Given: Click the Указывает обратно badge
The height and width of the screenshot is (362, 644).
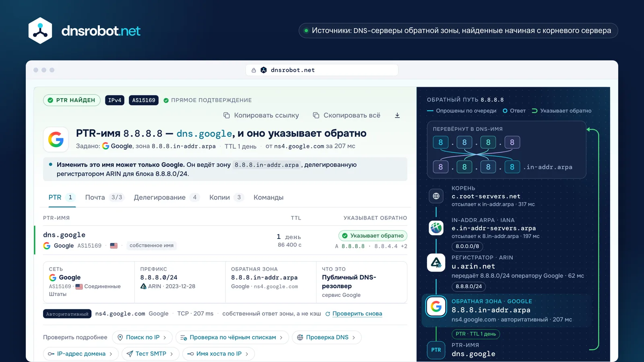Looking at the screenshot, I should (373, 236).
